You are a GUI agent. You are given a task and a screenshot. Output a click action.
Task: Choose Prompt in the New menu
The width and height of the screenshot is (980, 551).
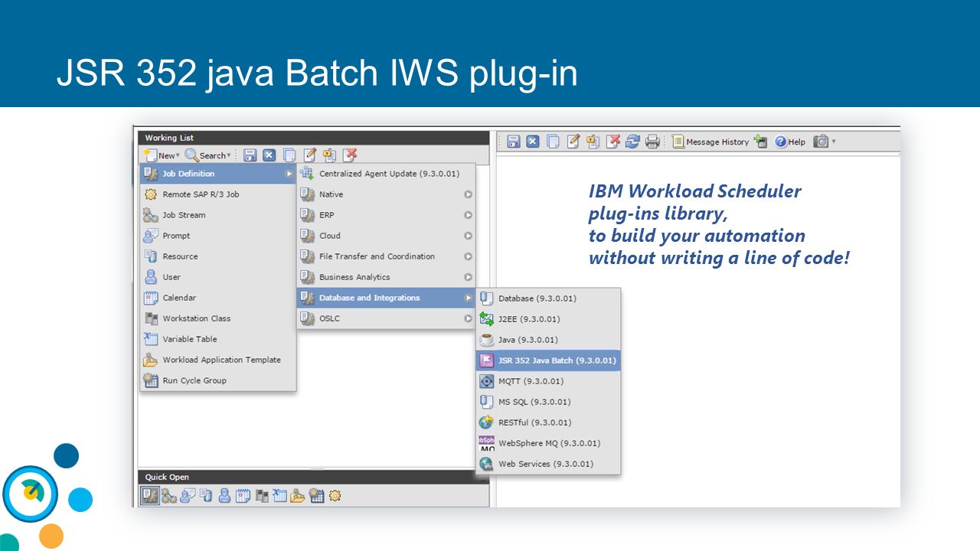[x=218, y=236]
